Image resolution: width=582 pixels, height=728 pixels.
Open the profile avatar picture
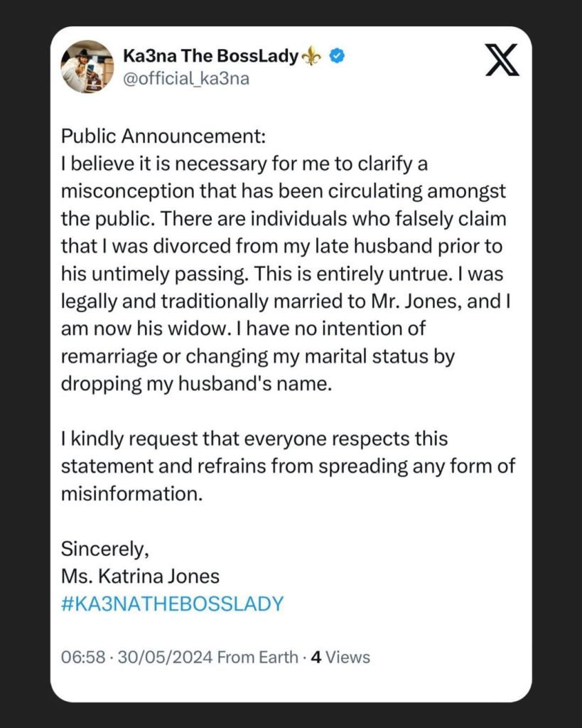point(87,66)
